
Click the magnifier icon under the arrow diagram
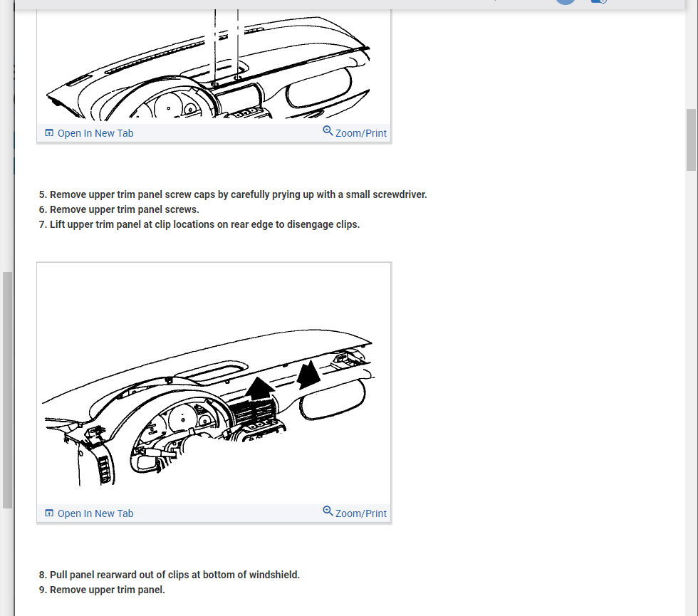pos(328,511)
